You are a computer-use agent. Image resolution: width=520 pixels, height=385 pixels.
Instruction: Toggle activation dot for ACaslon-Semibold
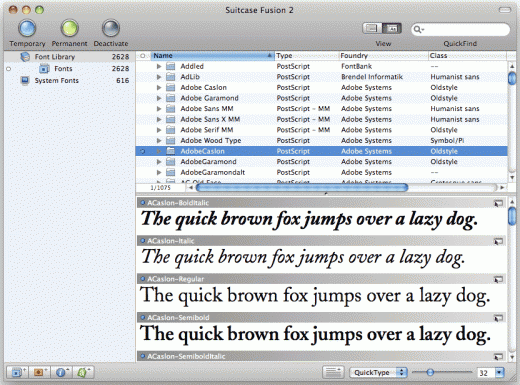click(x=143, y=317)
